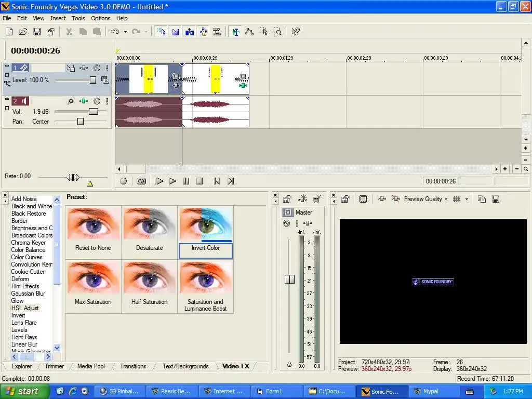The width and height of the screenshot is (532, 399).
Task: Mute video track 1
Action: 97,68
